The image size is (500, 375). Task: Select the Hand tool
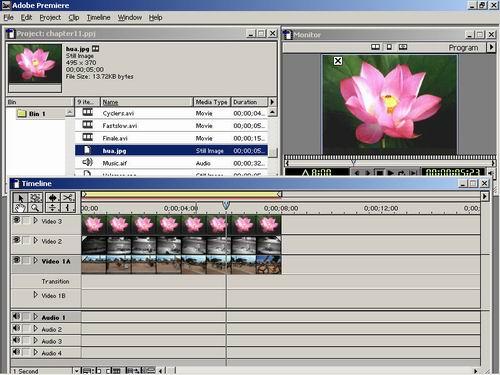click(20, 208)
